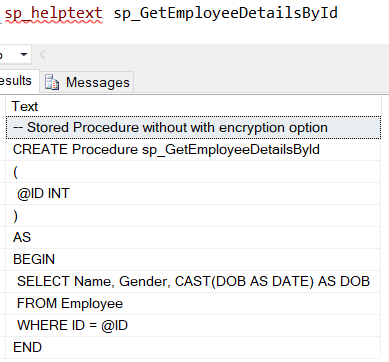Select the AS result row
Image resolution: width=389 pixels, height=362 pixels.
pos(193,237)
